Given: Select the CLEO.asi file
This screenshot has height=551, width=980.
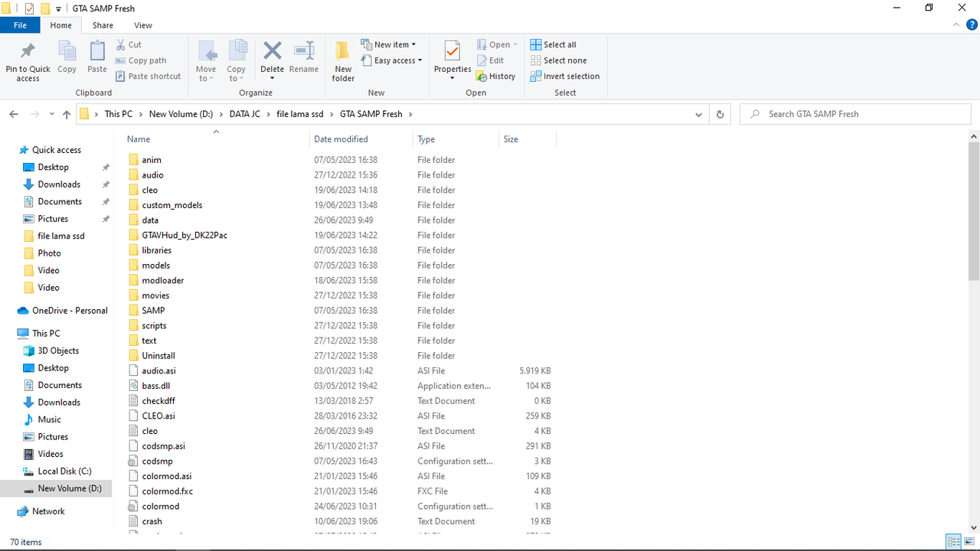Looking at the screenshot, I should point(158,416).
